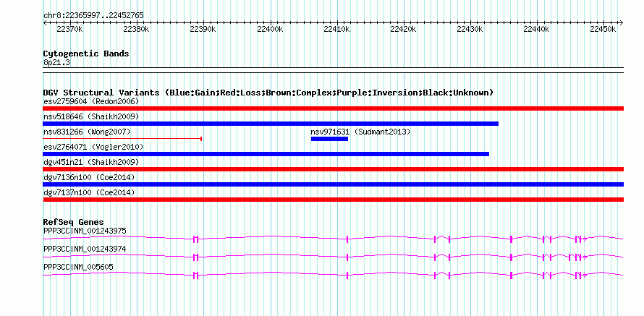This screenshot has height=316, width=644.
Task: Click the dgv7136n100 (Coe2014) label
Action: [89, 177]
